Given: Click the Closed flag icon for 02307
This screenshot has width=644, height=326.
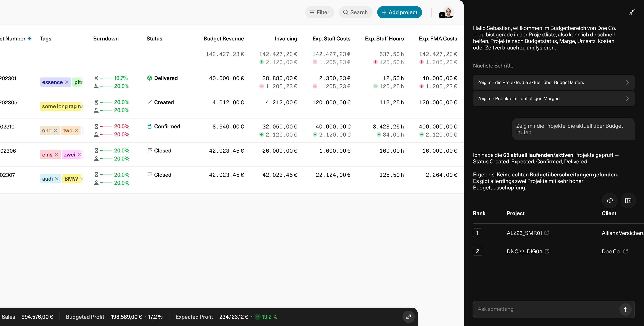Looking at the screenshot, I should coord(149,175).
